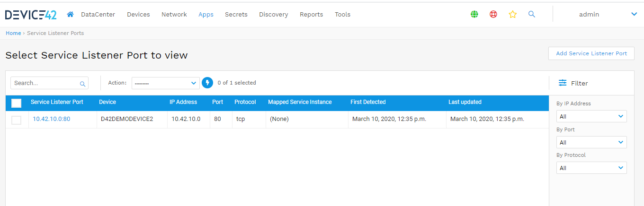Click the green globe icon
The image size is (644, 206).
(474, 14)
